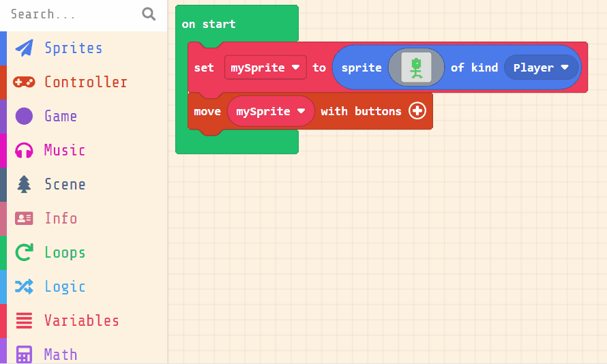Click the Variables list lines icon
The width and height of the screenshot is (607, 364).
click(24, 320)
